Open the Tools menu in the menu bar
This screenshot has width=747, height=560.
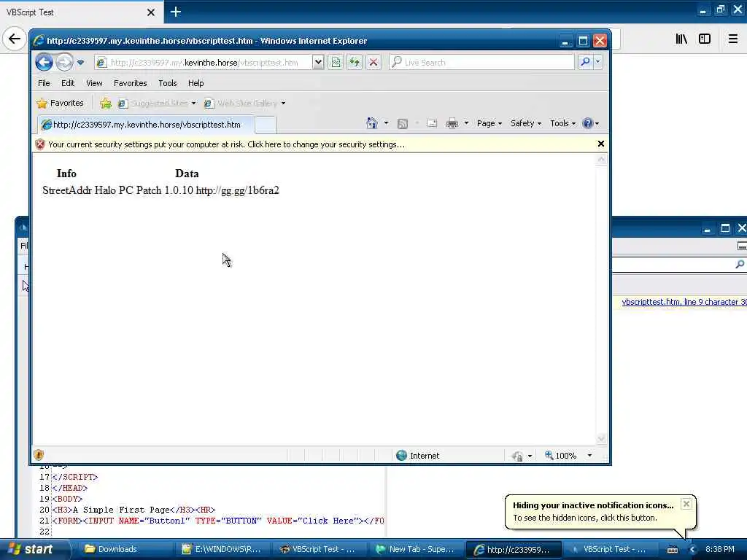coord(167,83)
